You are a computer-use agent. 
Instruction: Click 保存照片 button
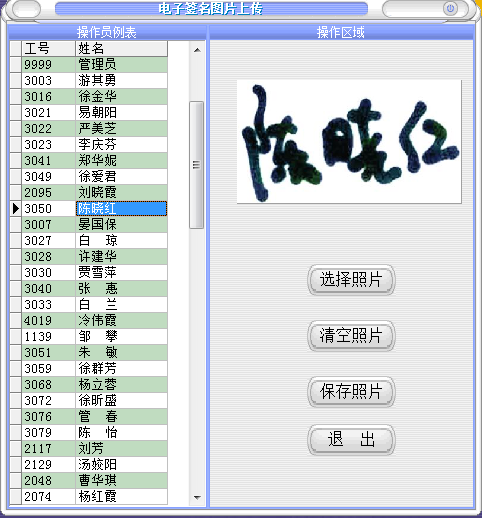351,391
